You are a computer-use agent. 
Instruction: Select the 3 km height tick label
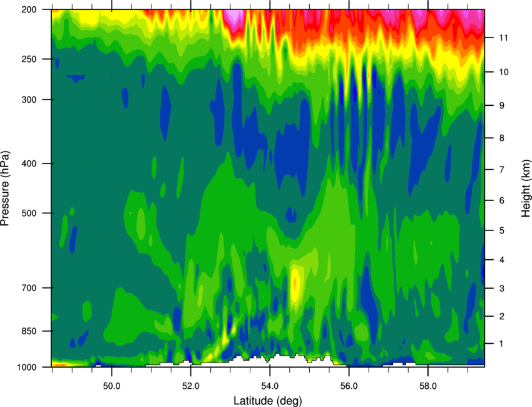click(x=501, y=288)
